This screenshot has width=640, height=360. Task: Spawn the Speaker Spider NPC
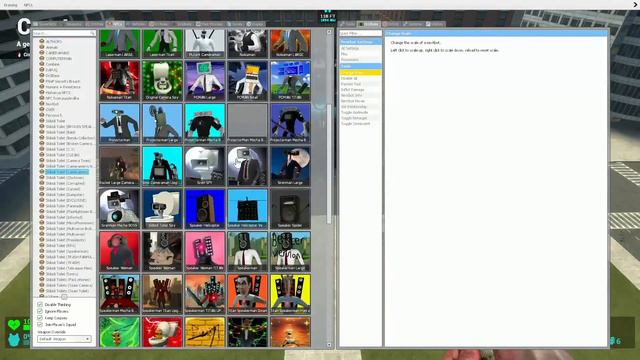(290, 208)
